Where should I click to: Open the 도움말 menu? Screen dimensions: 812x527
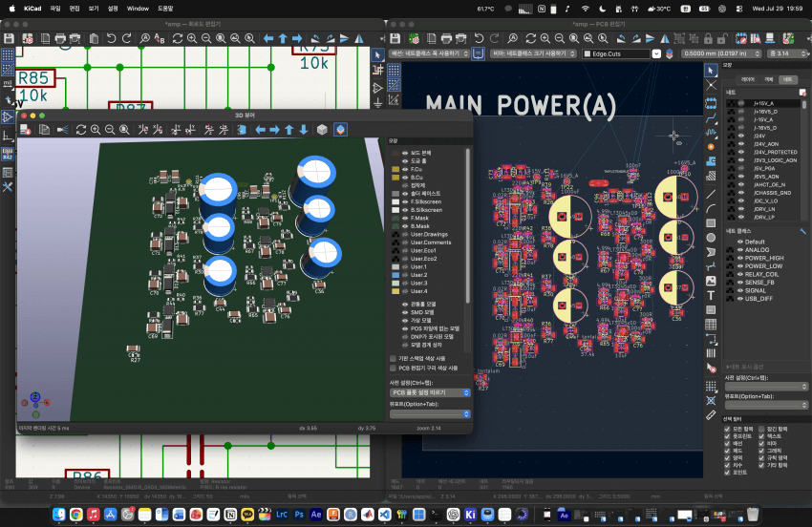(165, 9)
